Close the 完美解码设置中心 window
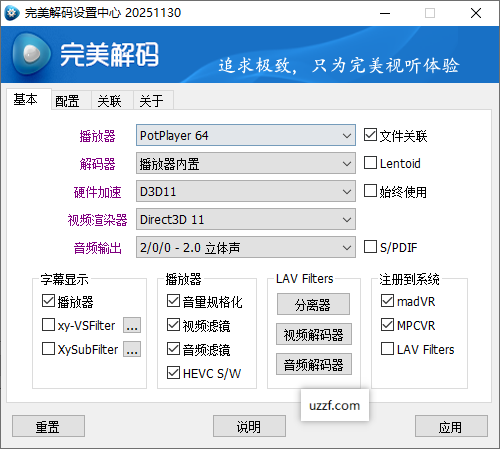Screen dimensions: 500x449 (476, 13)
